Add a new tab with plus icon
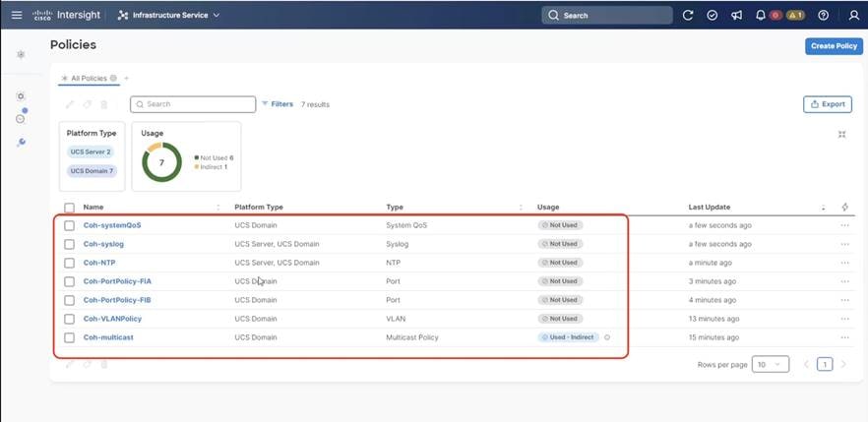Image resolution: width=868 pixels, height=422 pixels. [126, 79]
